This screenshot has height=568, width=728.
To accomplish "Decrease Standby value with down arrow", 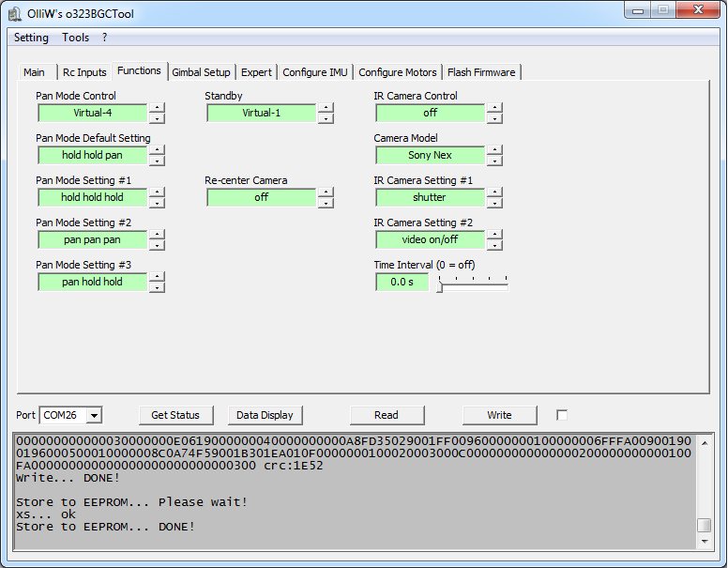I will click(x=326, y=118).
